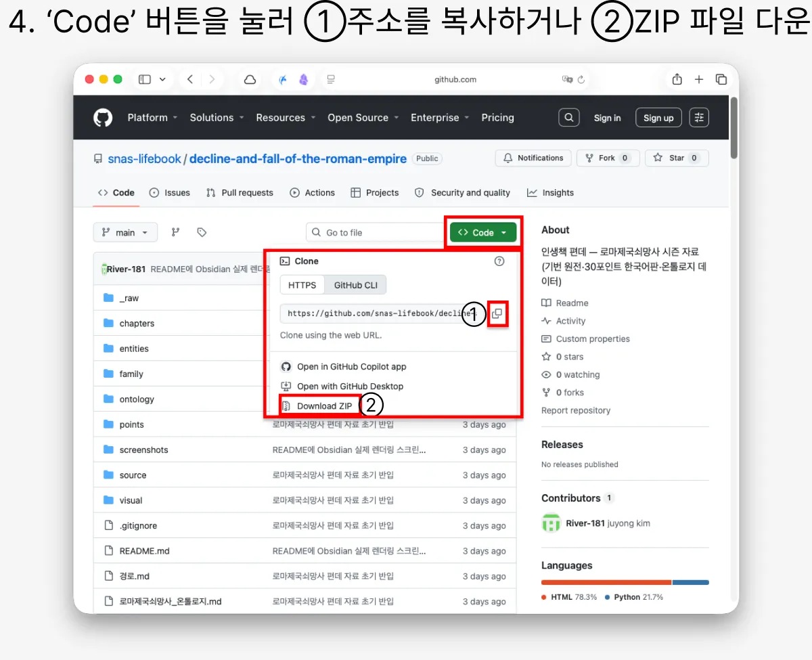Click the Sign in link
Image resolution: width=812 pixels, height=660 pixels.
tap(607, 118)
